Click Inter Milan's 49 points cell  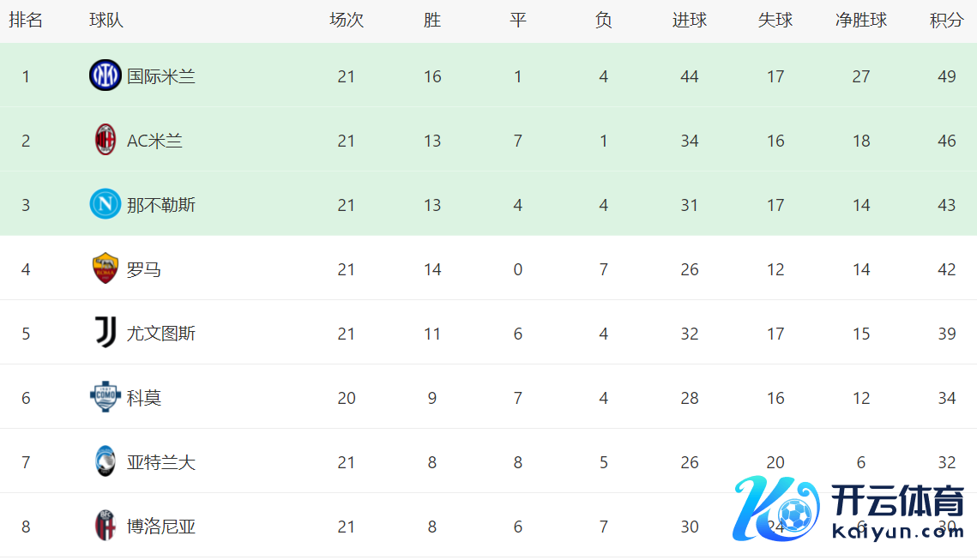[x=946, y=76]
